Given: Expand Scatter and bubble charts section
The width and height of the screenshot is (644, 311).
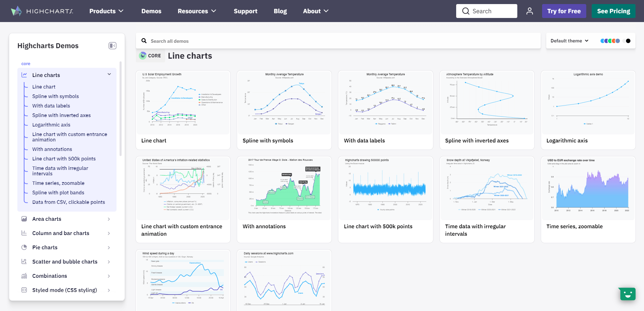Looking at the screenshot, I should point(109,262).
